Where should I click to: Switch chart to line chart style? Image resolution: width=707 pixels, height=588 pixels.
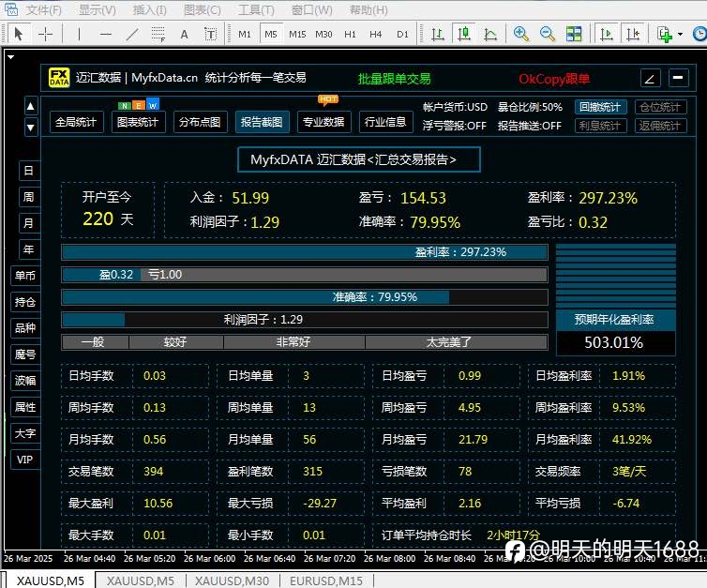coord(490,34)
